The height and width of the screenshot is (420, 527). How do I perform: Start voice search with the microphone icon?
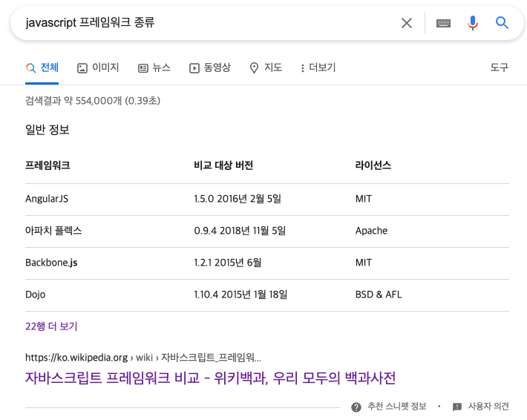[x=473, y=23]
